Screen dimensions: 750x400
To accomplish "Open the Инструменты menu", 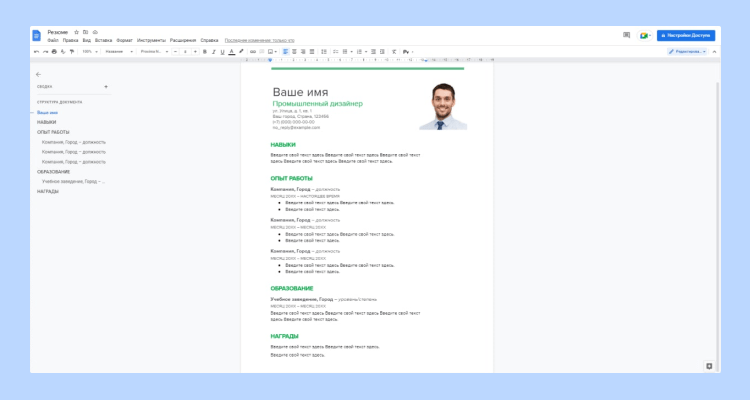I will coord(151,41).
